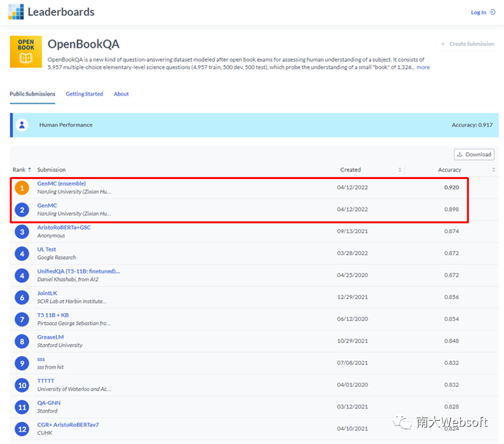Open the QA-GNN submission
Viewport: 504px width, 444px height.
pos(49,403)
